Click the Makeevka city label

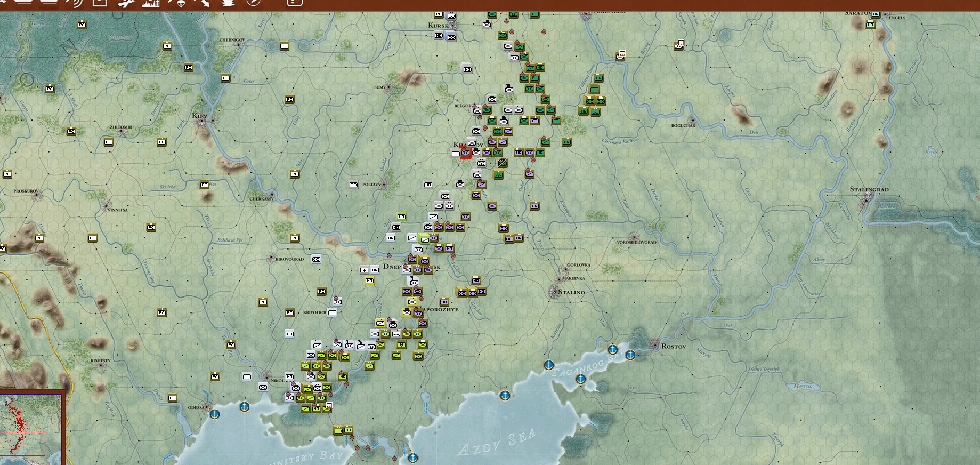(573, 278)
